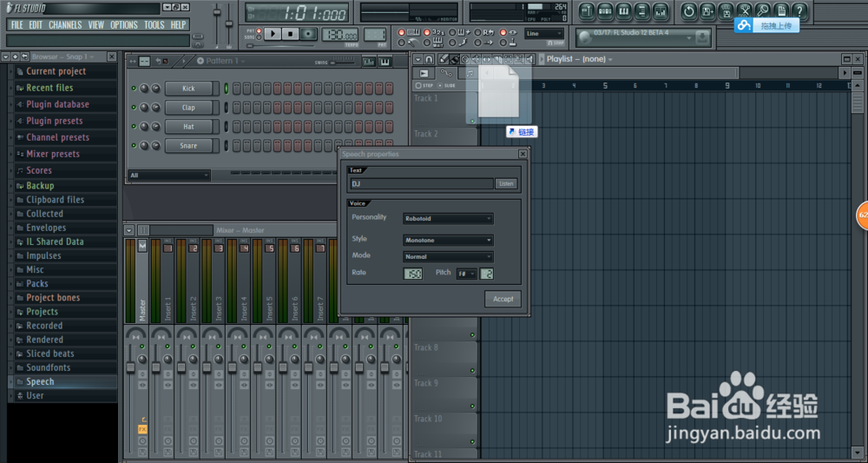Viewport: 868px width, 463px height.
Task: Open the Personality dropdown showing Robotoid
Action: point(448,219)
